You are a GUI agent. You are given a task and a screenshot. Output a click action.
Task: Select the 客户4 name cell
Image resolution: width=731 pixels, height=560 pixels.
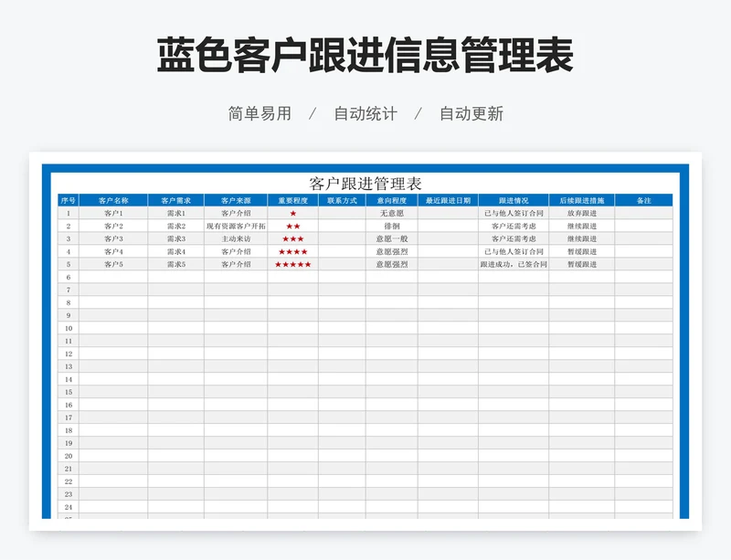113,252
